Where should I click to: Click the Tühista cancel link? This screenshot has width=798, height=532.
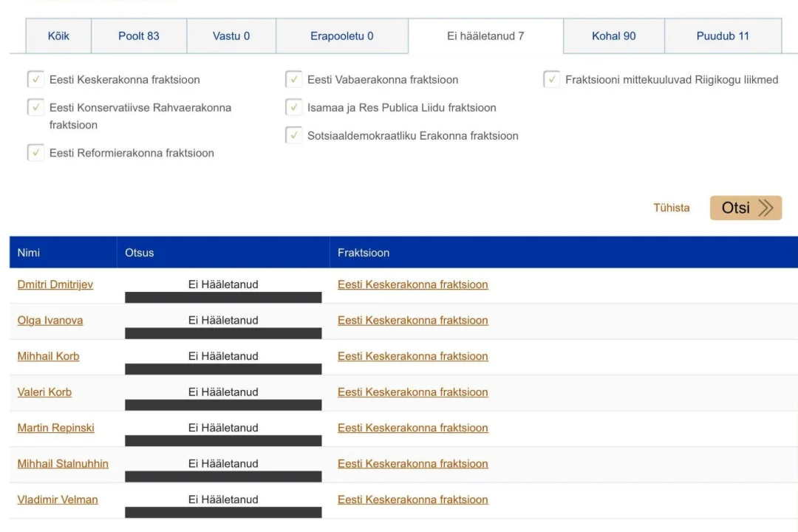pos(671,208)
